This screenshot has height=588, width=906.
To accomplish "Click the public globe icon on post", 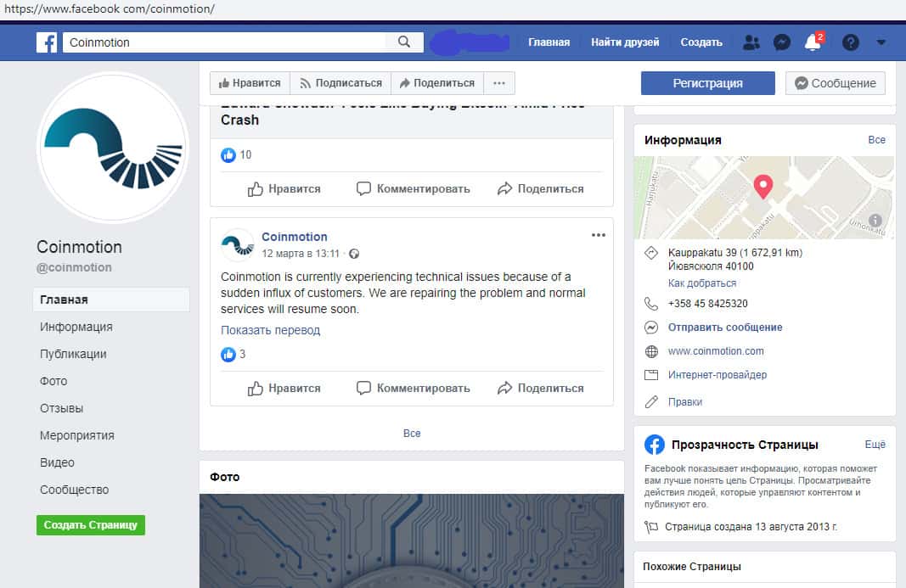I will (354, 254).
